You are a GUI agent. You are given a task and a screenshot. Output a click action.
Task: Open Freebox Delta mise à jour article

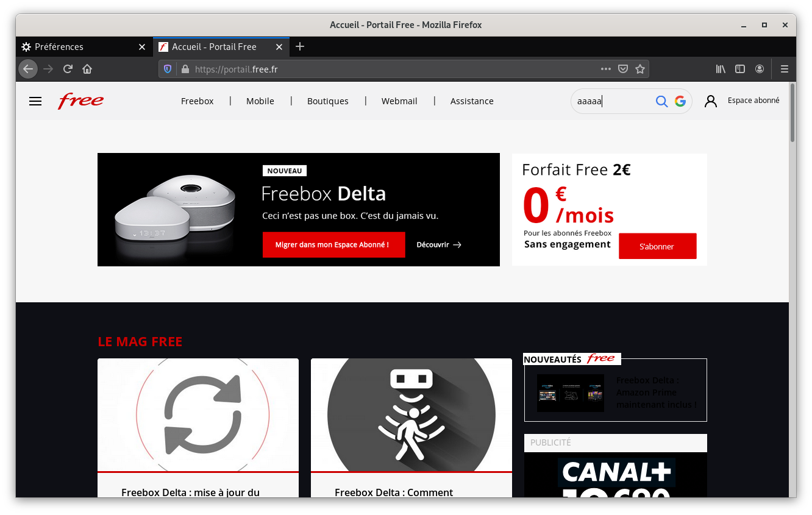click(190, 492)
